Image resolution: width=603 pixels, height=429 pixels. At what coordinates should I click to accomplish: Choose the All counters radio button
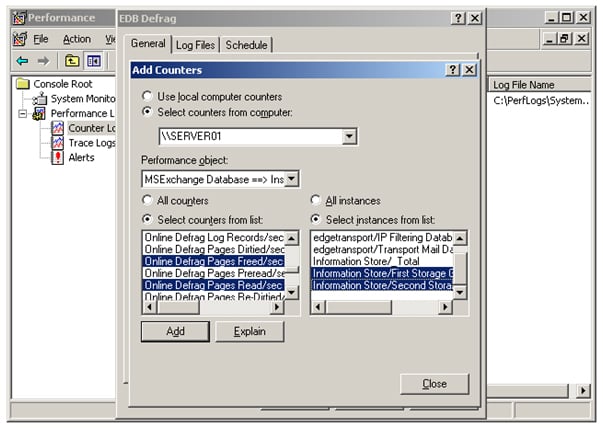click(147, 200)
